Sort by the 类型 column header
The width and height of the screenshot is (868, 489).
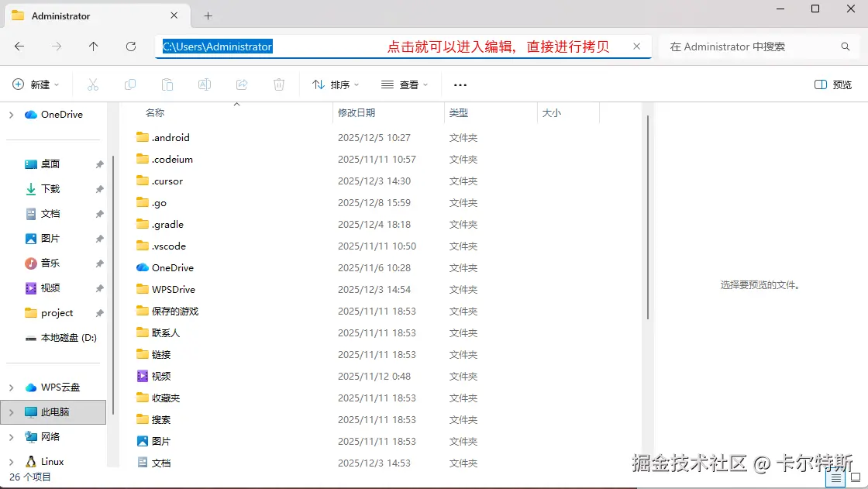458,113
